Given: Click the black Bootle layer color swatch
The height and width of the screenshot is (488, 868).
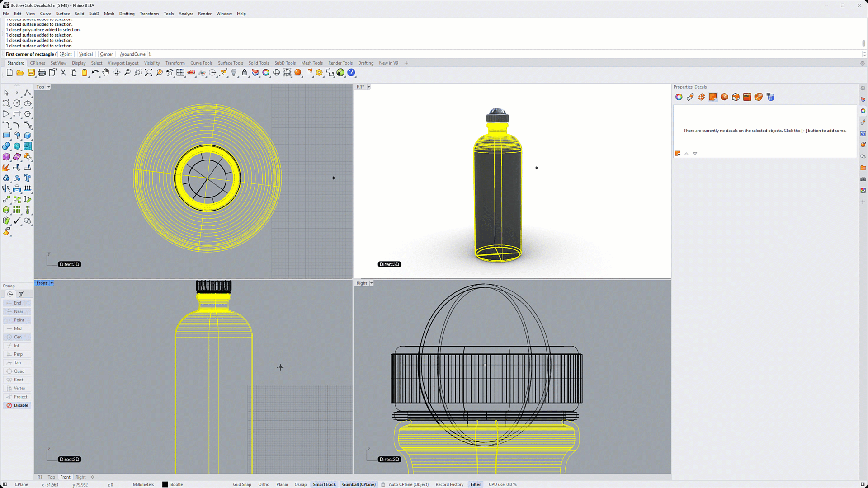Looking at the screenshot, I should 165,484.
